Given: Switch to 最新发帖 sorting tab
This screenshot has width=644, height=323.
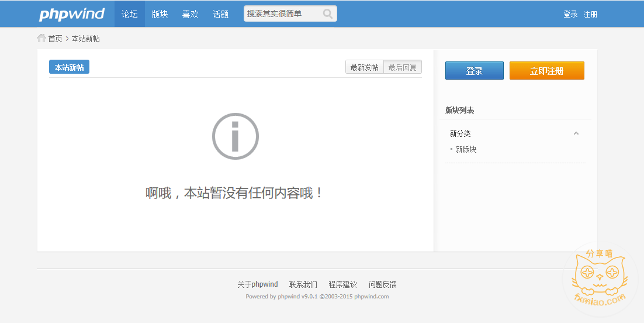Looking at the screenshot, I should [x=364, y=67].
